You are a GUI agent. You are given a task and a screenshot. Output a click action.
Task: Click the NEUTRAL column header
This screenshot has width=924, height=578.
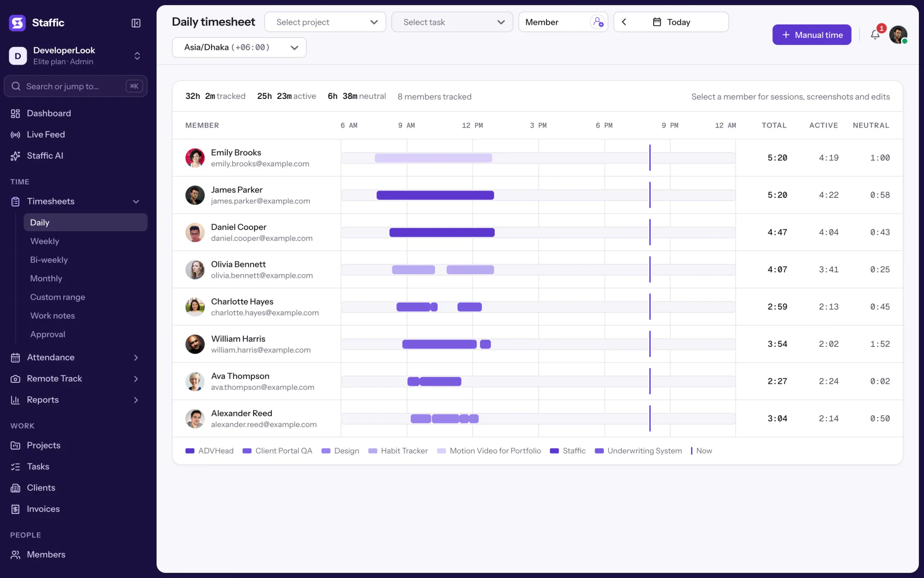[x=871, y=125]
